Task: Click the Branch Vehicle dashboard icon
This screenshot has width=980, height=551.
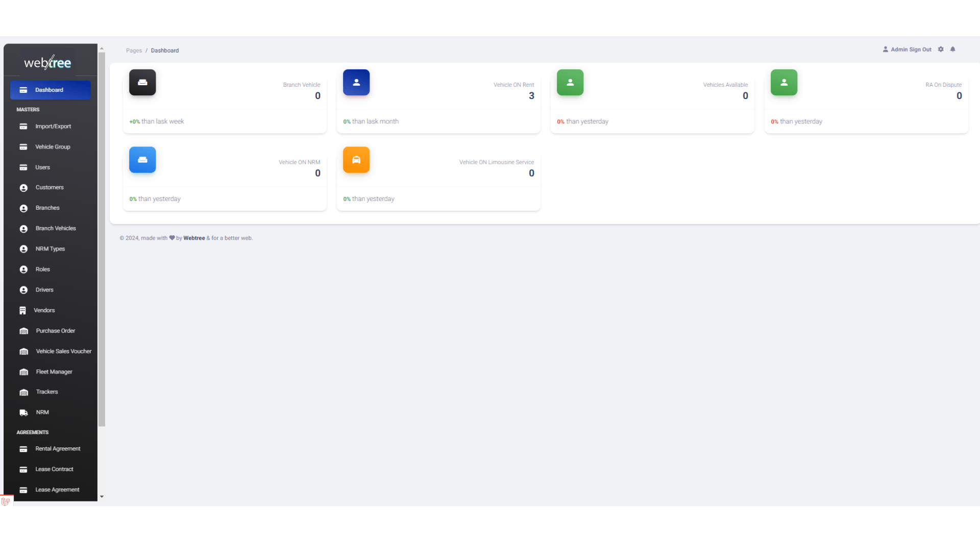Action: pyautogui.click(x=142, y=82)
